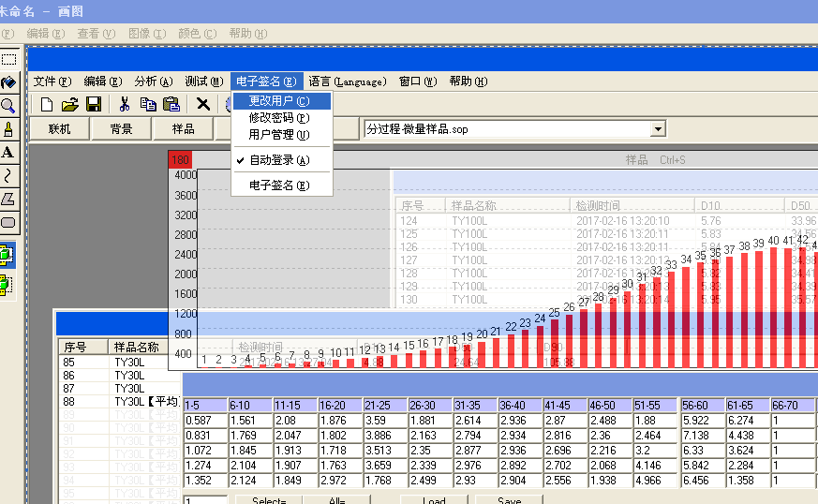Viewport: 818px width, 504px height.
Task: Click the Load button below the table
Action: [434, 500]
